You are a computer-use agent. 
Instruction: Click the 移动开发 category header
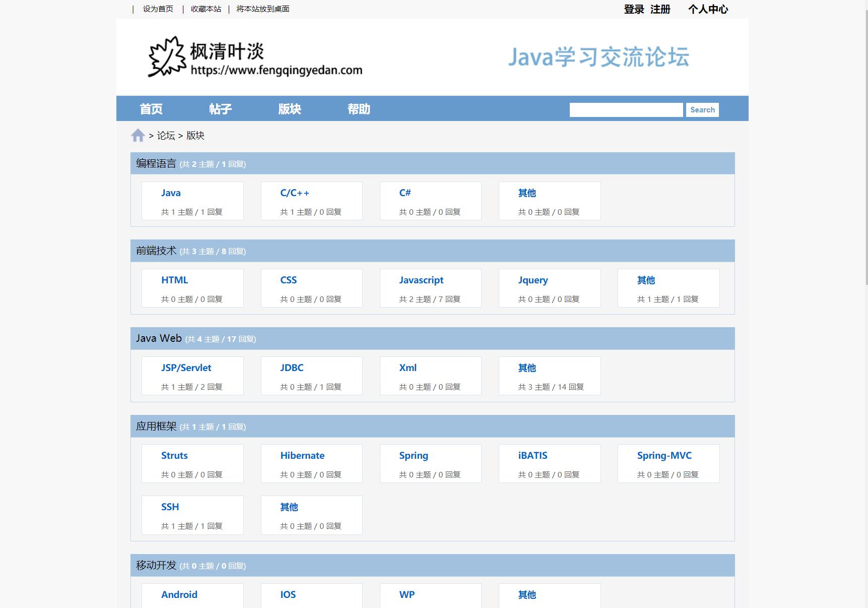pos(433,565)
